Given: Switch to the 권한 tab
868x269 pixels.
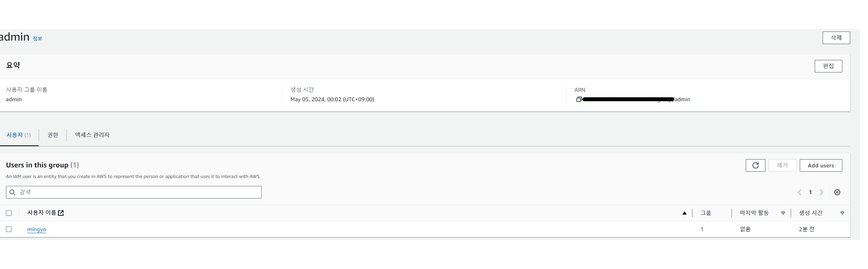Looking at the screenshot, I should coord(53,135).
